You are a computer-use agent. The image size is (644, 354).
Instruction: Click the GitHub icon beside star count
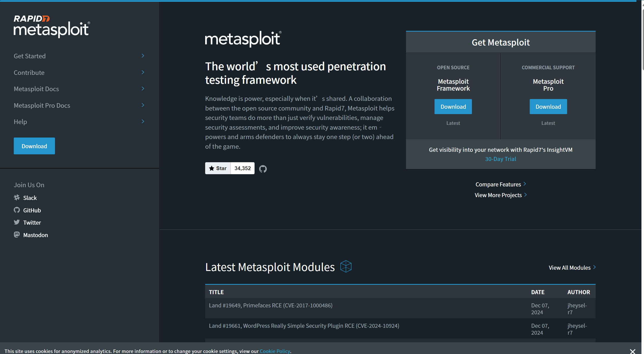click(263, 169)
